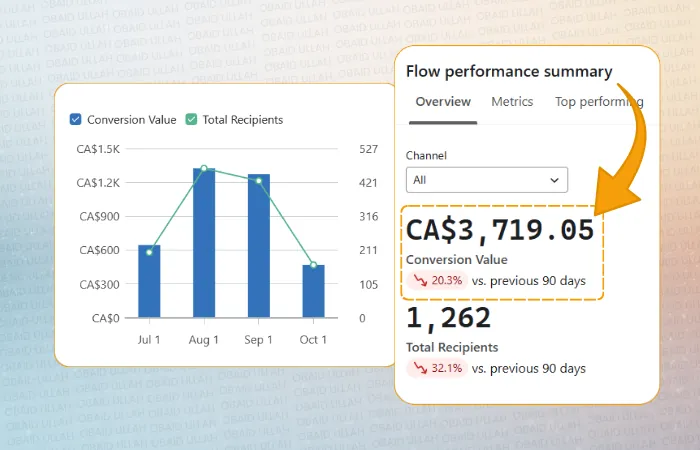
Task: Click the CA$1.2K axis label
Action: point(98,183)
